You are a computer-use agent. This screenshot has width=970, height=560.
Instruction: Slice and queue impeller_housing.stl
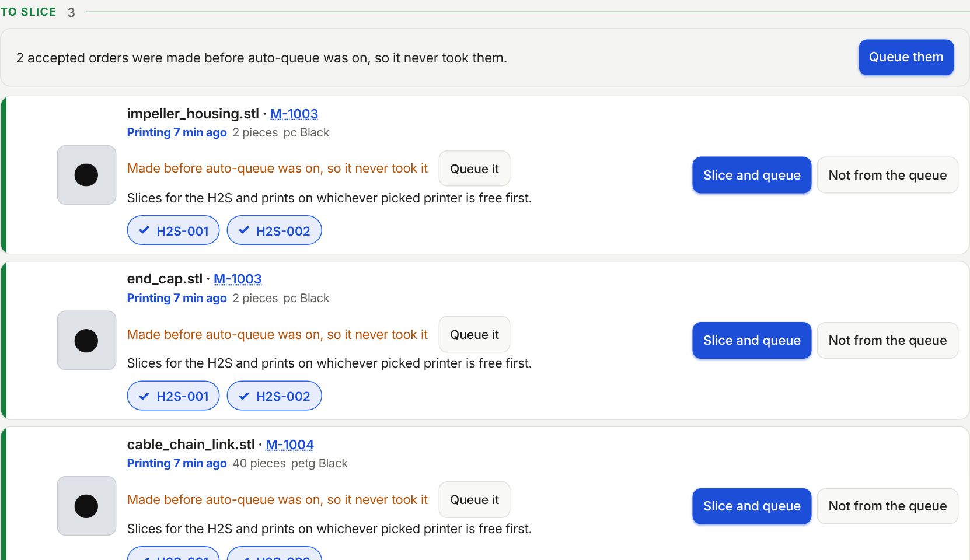coord(752,175)
